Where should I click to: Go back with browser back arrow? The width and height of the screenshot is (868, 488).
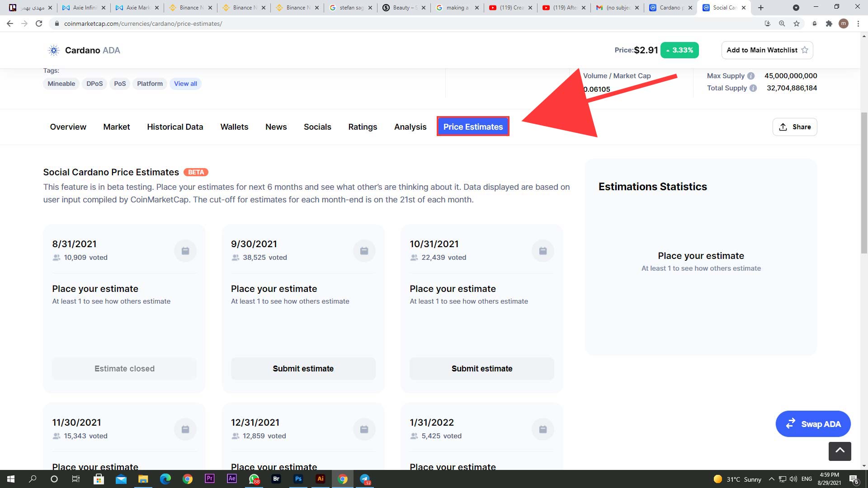[x=10, y=23]
